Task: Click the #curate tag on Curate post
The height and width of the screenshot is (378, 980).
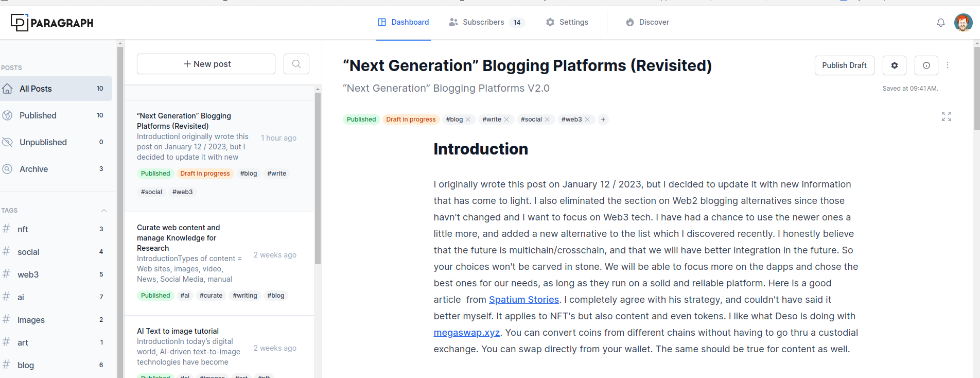Action: (211, 296)
